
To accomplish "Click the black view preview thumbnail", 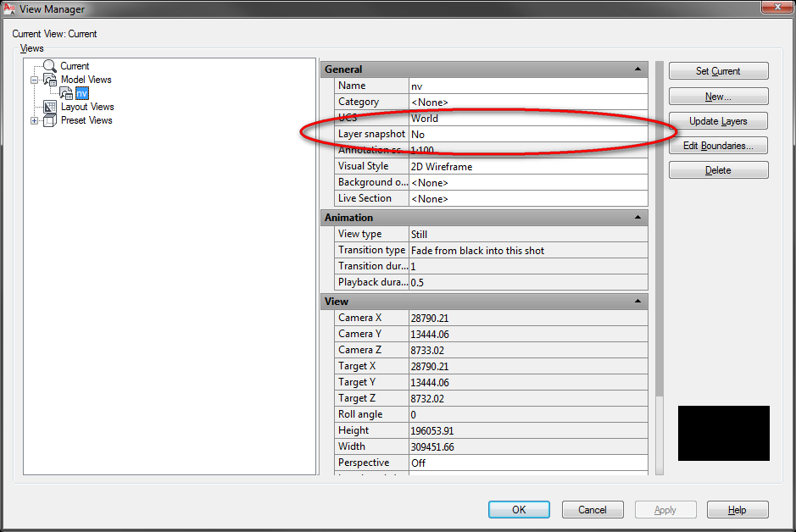I will [x=723, y=433].
